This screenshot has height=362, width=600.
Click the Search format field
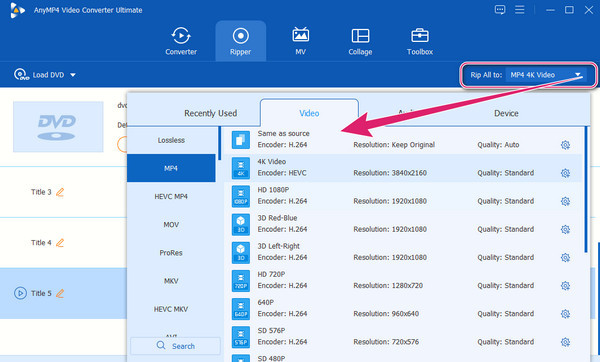(x=175, y=346)
